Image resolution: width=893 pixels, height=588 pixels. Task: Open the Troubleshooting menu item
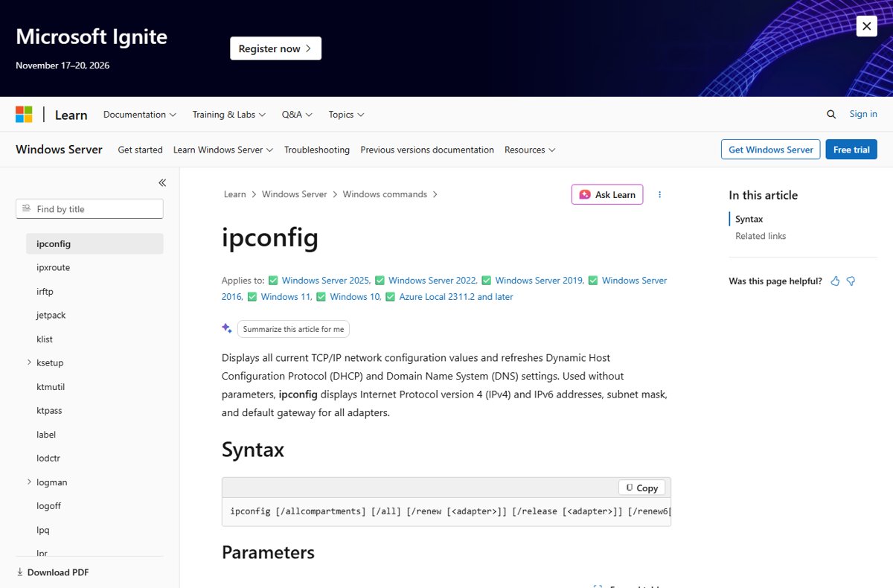[317, 150]
